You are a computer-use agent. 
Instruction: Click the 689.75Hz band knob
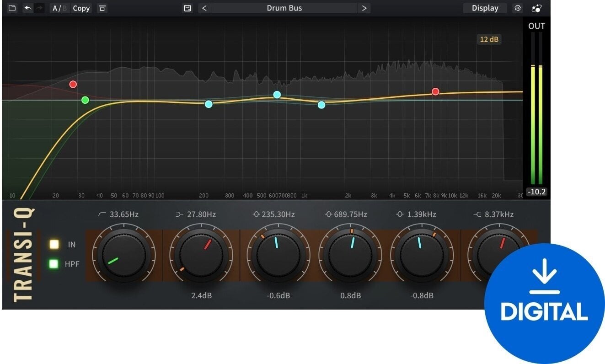[350, 255]
